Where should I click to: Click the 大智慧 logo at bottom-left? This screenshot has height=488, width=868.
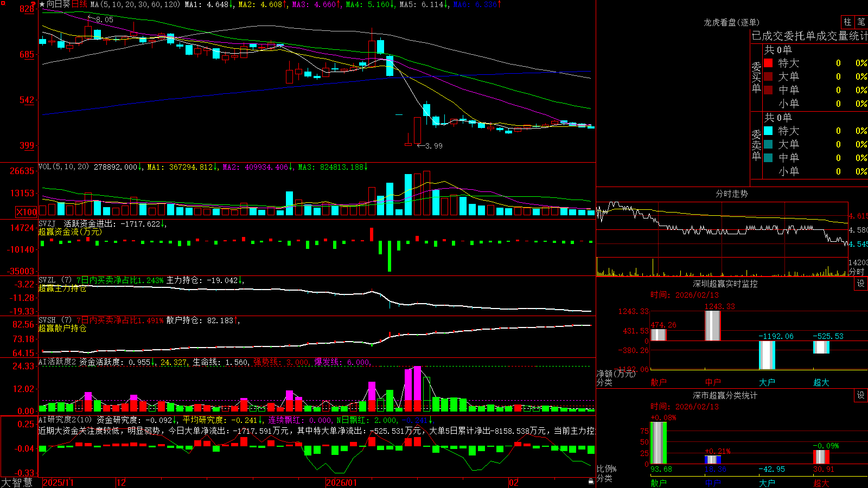coord(17,483)
